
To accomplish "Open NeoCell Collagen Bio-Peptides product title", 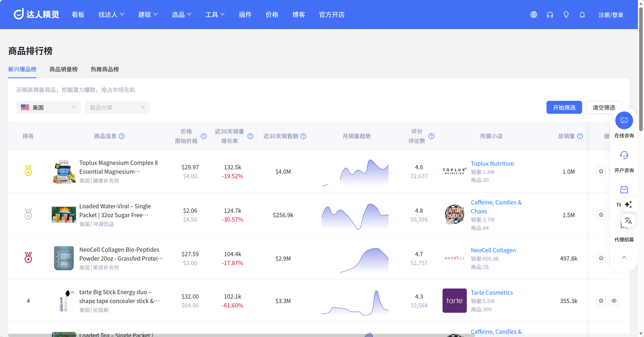I will click(x=121, y=254).
